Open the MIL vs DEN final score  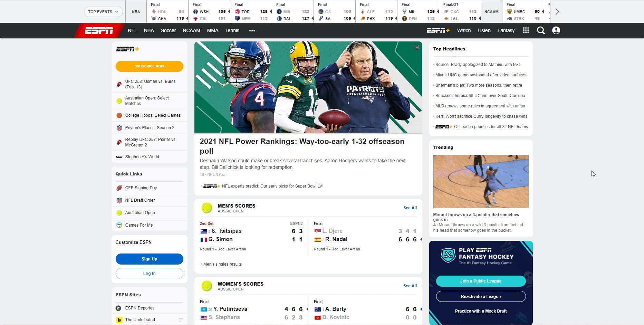click(418, 12)
